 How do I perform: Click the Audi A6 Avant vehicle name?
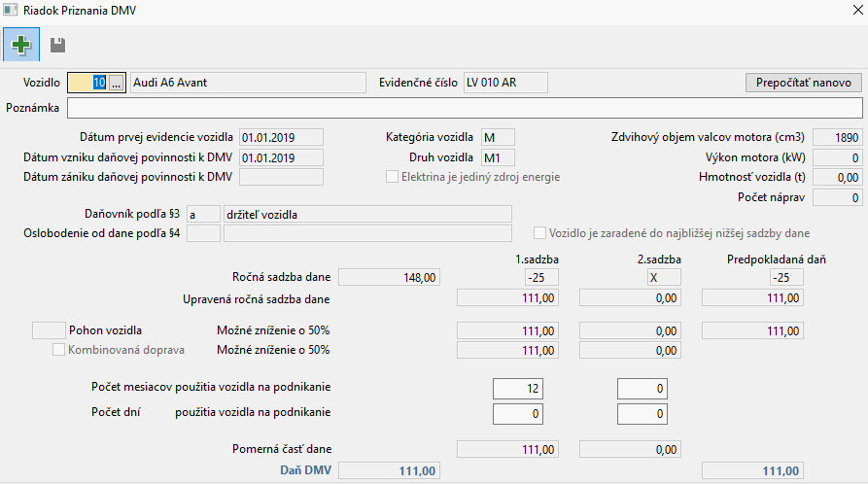tap(248, 83)
